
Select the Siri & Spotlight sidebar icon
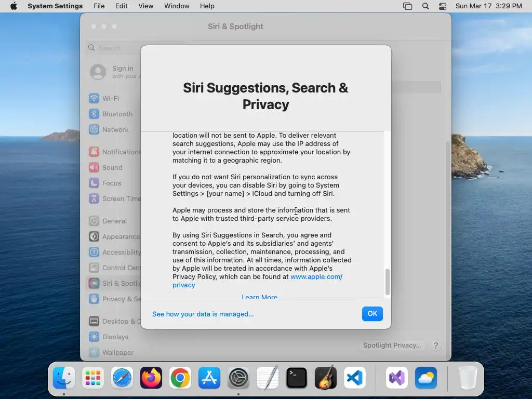[94, 283]
